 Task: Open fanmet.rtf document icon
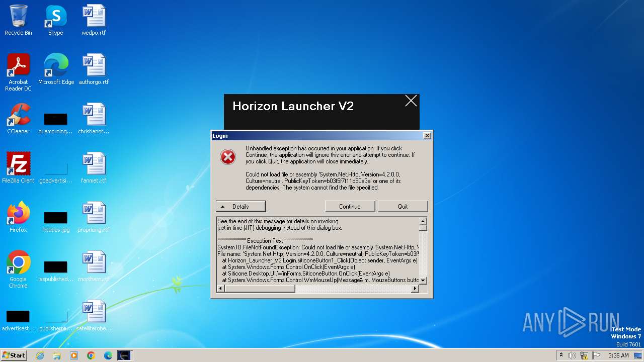[x=94, y=168]
